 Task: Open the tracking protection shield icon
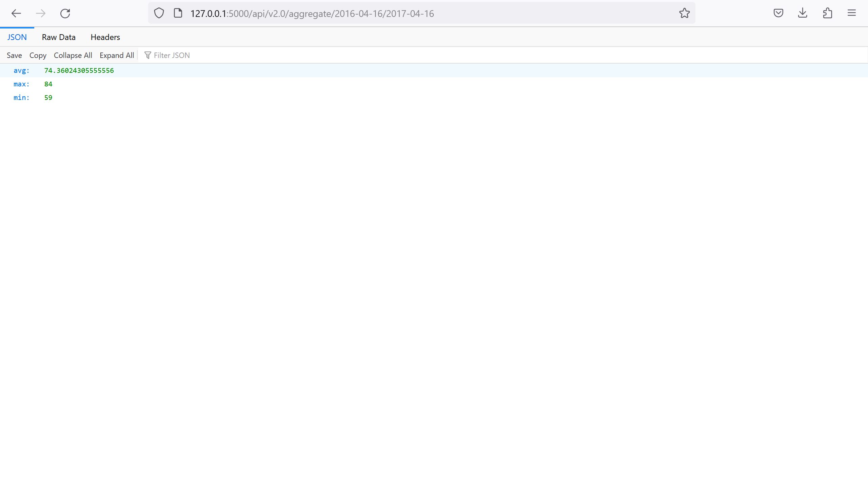159,13
